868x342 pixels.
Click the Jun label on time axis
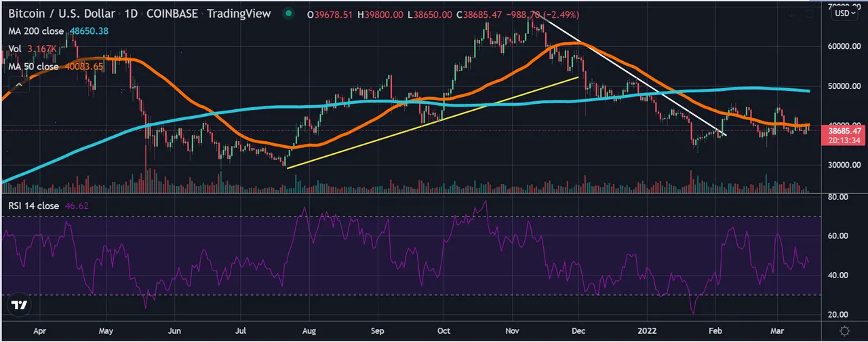(175, 332)
